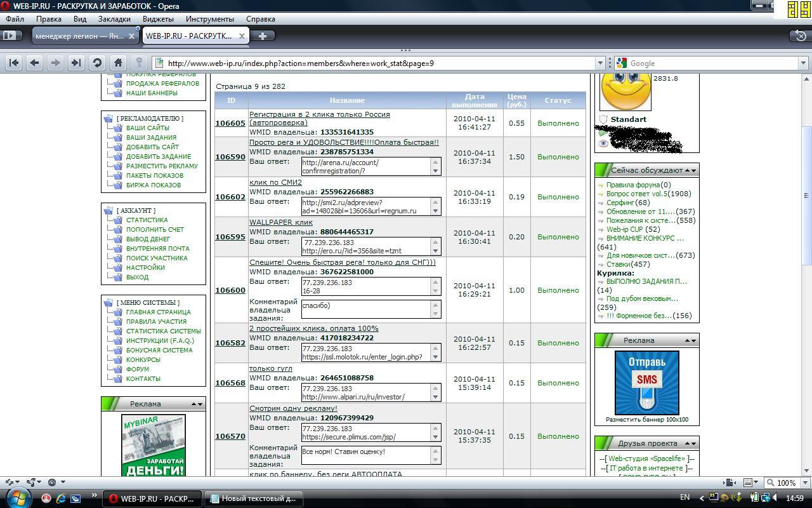This screenshot has height=508, width=812.
Task: Launch Internet Explorer from quick launch
Action: click(61, 498)
